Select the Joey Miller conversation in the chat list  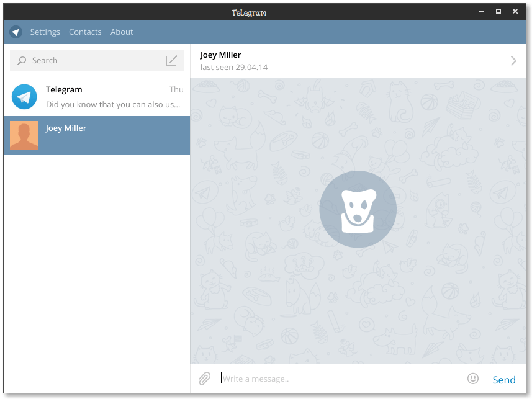coord(112,135)
